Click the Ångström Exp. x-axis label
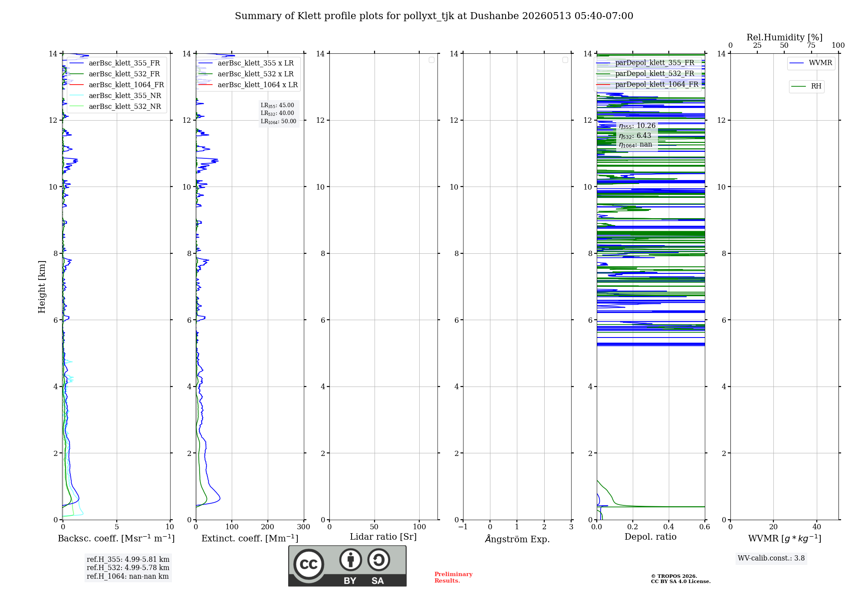868x590 pixels. coord(517,539)
